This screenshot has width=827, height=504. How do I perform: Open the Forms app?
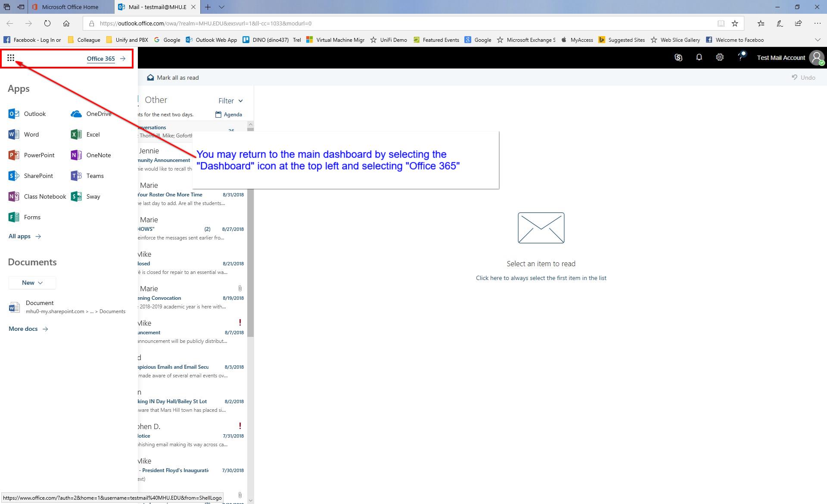pyautogui.click(x=26, y=217)
